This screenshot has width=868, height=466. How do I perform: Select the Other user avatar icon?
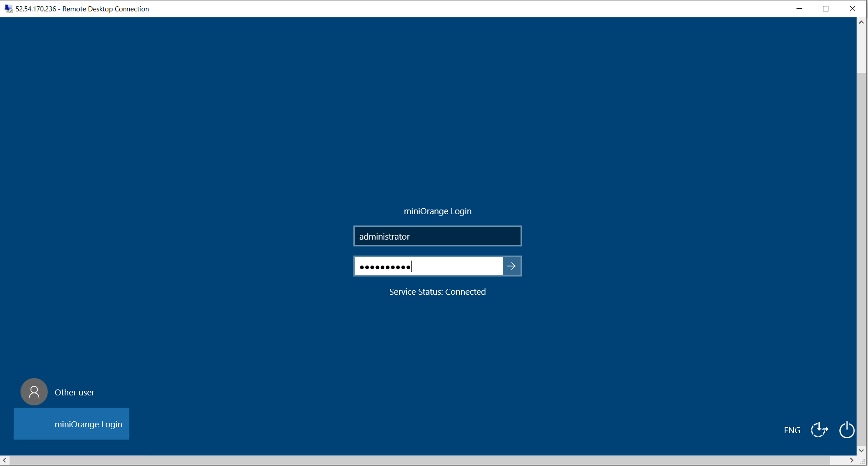(x=34, y=392)
